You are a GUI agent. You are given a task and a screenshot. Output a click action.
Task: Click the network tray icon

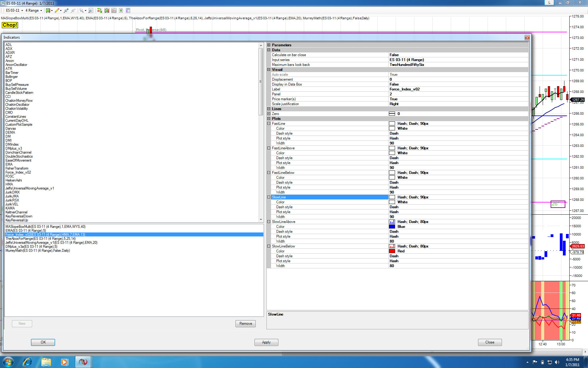550,362
